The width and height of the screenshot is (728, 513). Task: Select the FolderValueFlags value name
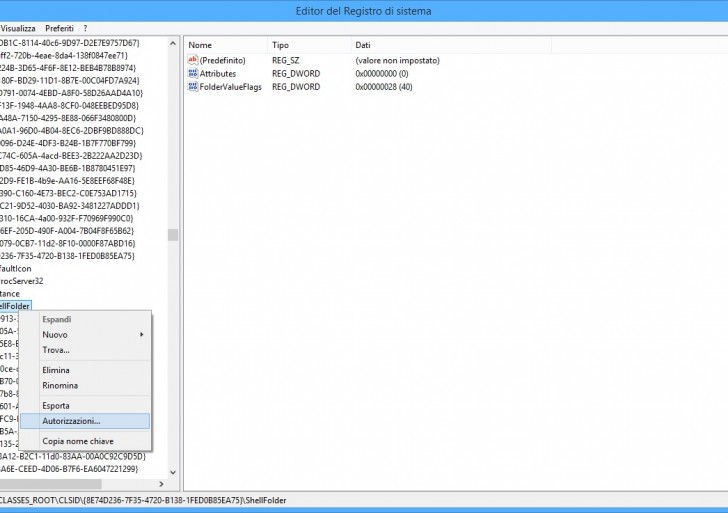click(230, 87)
